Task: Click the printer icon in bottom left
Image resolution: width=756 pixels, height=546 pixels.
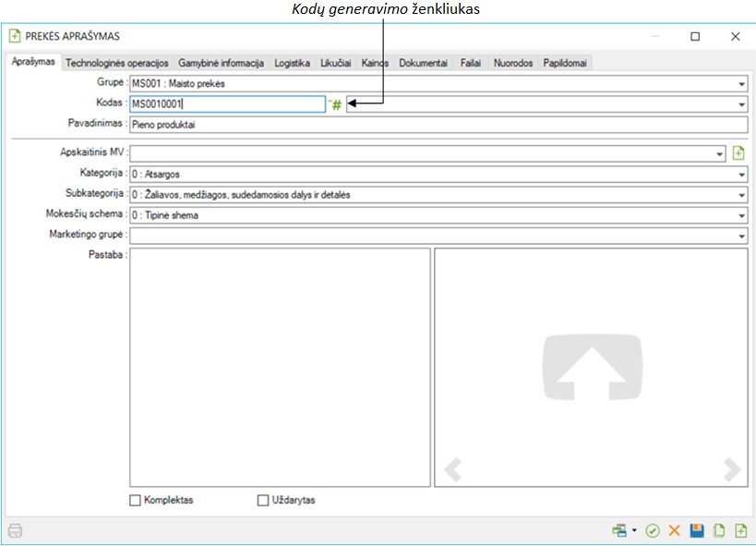Action: point(15,530)
